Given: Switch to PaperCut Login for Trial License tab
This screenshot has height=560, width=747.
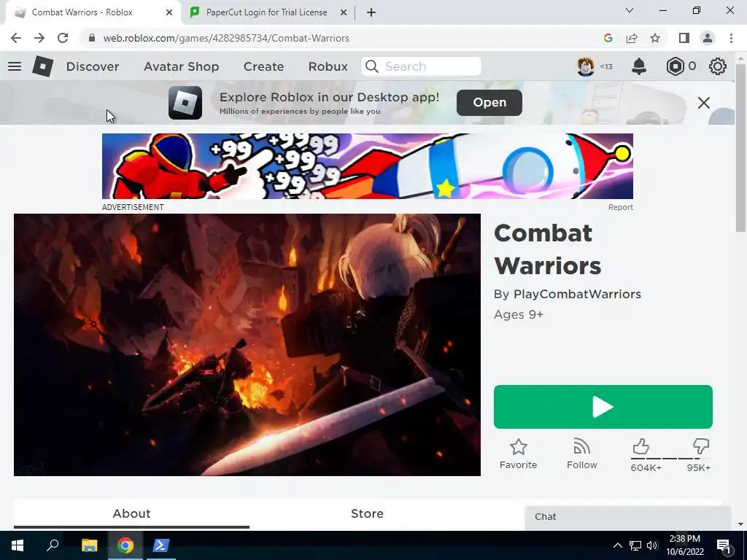Looking at the screenshot, I should point(266,12).
